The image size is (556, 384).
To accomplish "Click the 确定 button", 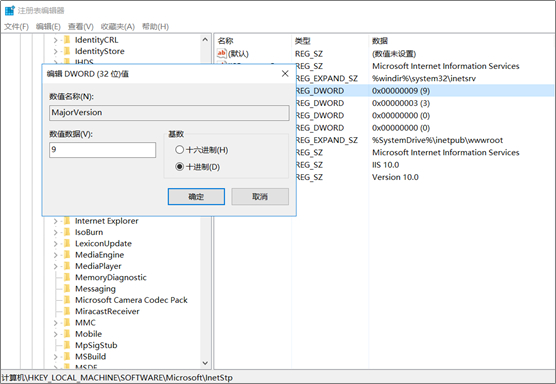I will tap(196, 196).
